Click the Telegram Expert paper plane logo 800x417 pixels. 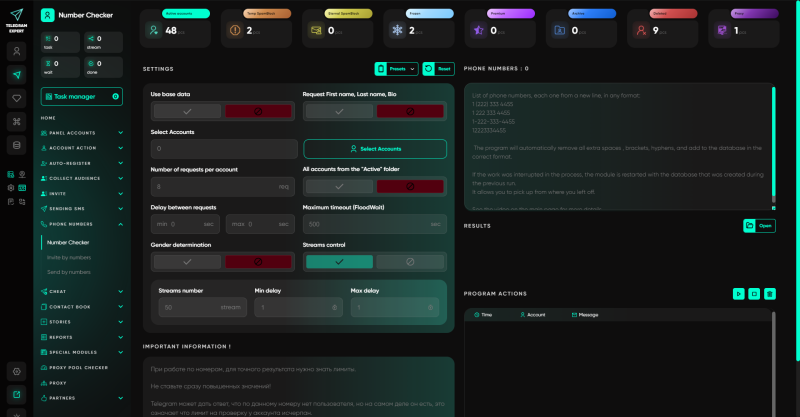(16, 15)
